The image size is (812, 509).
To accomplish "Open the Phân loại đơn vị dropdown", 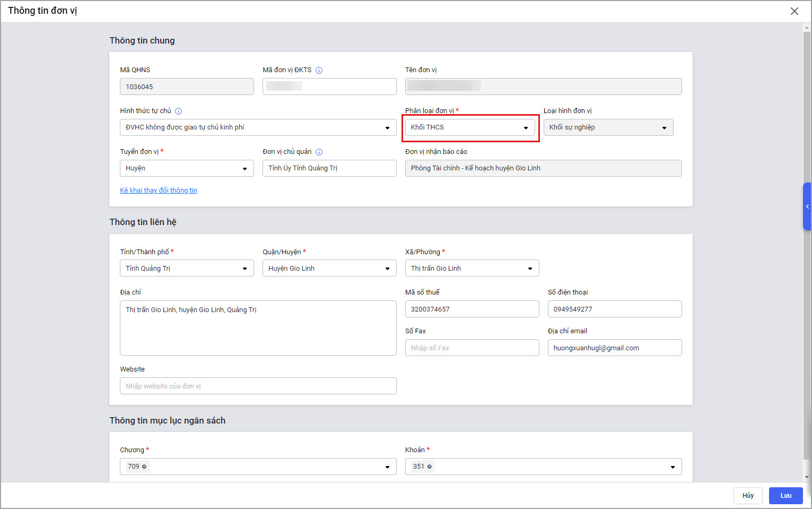I will point(470,127).
